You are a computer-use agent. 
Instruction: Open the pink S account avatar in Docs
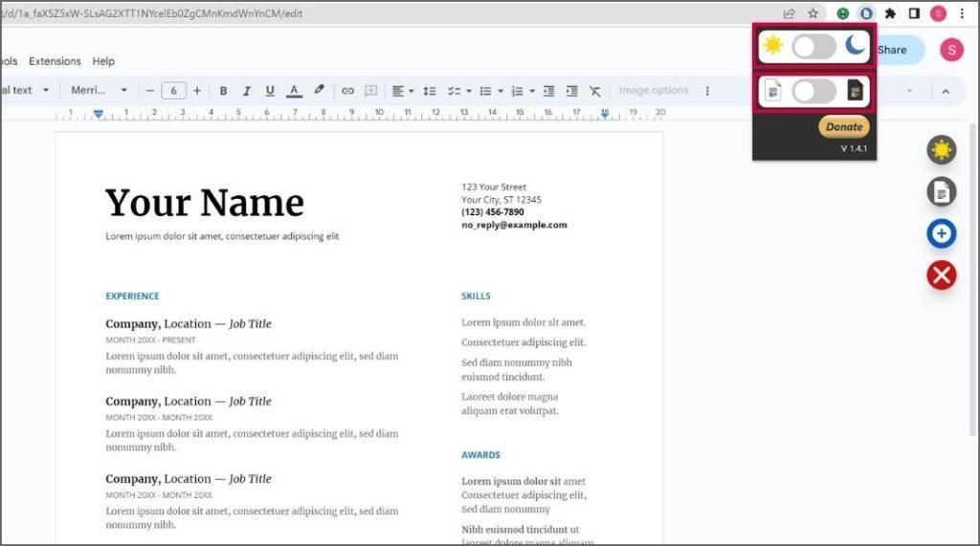click(x=952, y=50)
